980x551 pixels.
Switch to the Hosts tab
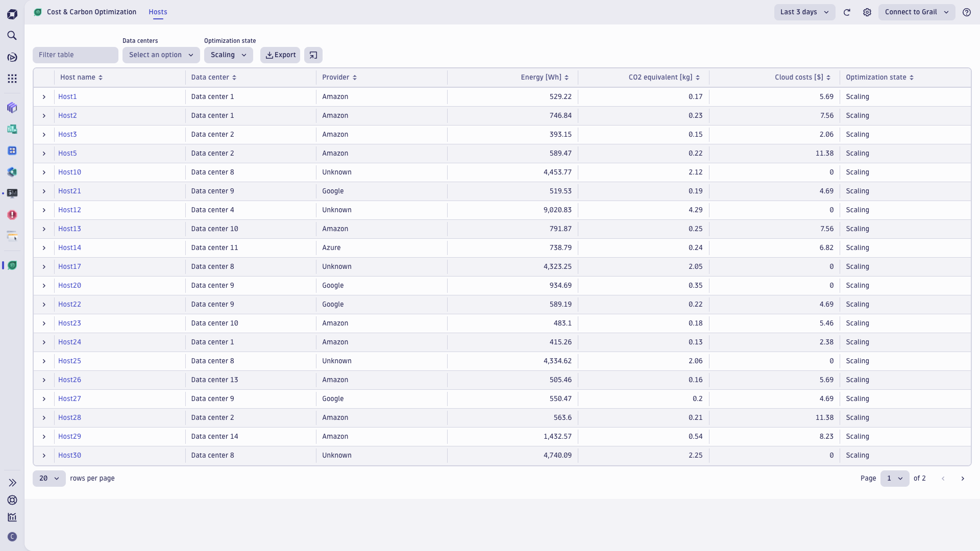click(158, 12)
